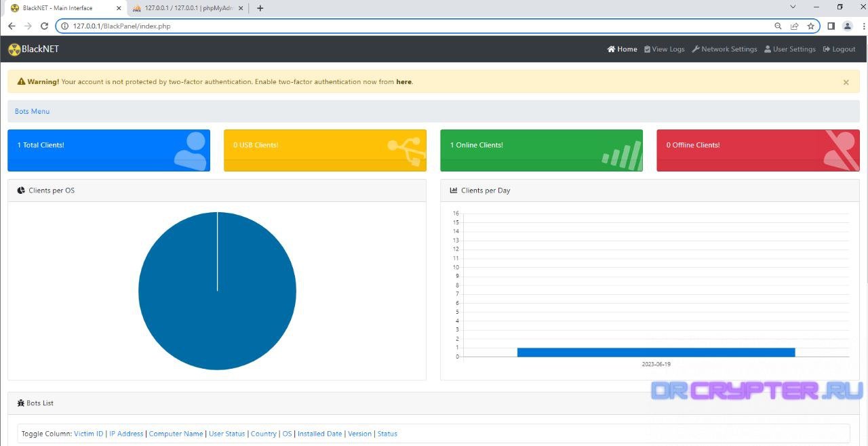Screen dimensions: 868x446
Task: Switch to the phpMyAdmin tab
Action: coord(186,8)
